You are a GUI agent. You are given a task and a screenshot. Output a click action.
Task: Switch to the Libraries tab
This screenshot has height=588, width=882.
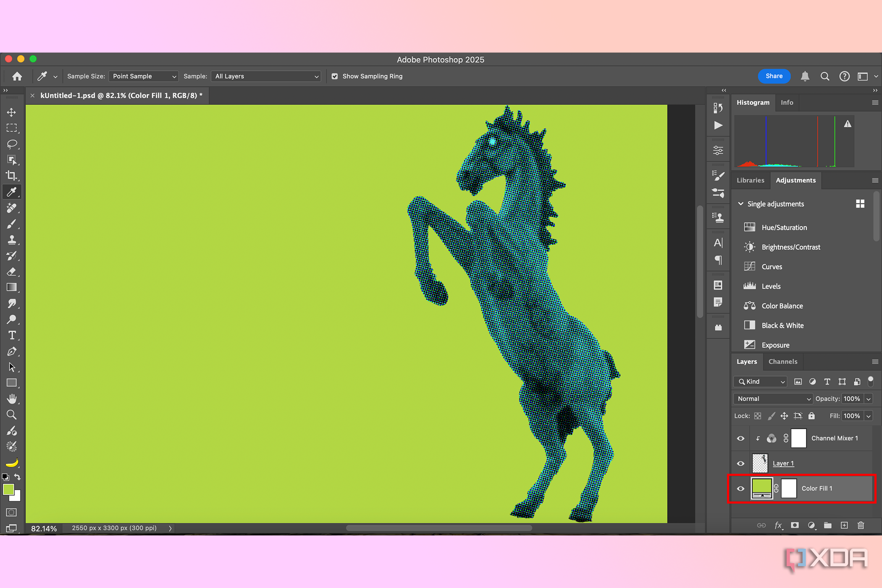point(750,180)
